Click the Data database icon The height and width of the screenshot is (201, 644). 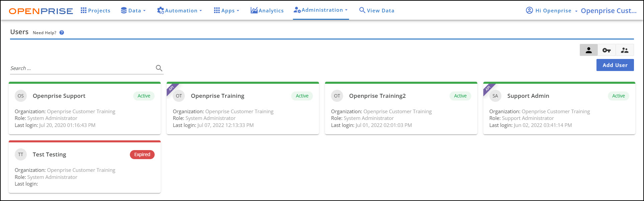[x=124, y=10]
